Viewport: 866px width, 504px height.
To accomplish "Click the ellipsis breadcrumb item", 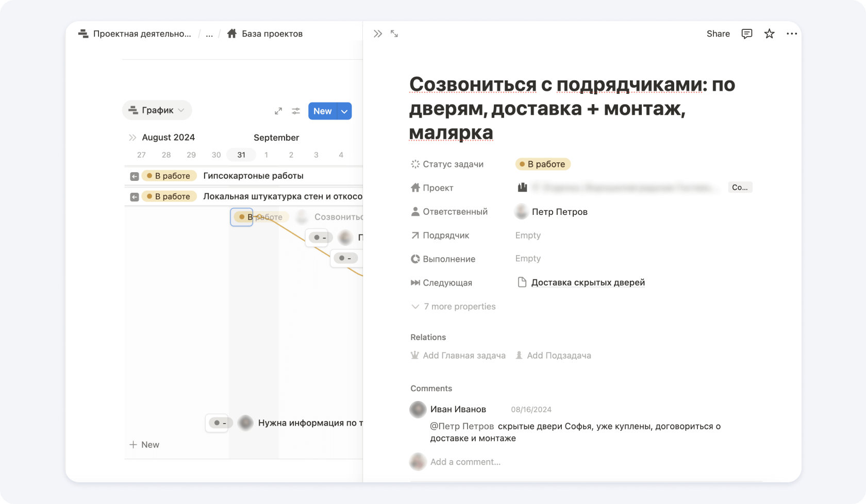I will pos(209,34).
